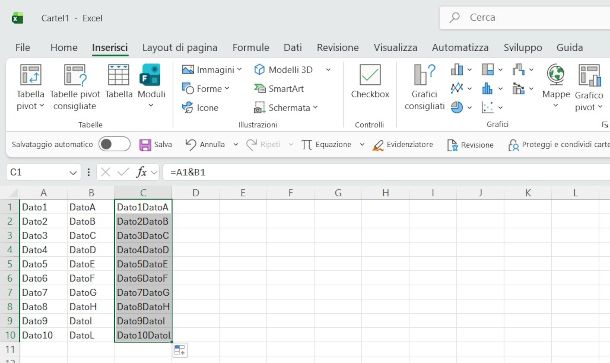Click the formula bar showing =A1&B1
The image size is (610, 363).
pyautogui.click(x=387, y=172)
